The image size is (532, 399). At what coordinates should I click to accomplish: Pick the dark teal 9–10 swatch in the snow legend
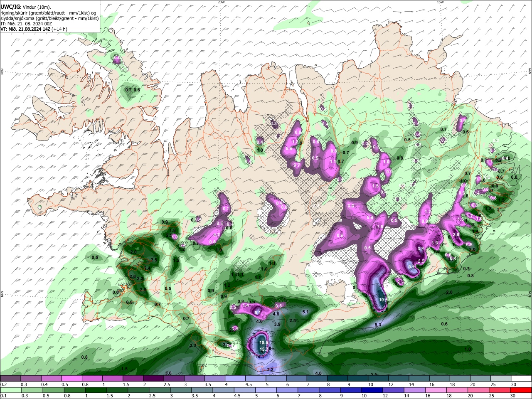[358, 379]
